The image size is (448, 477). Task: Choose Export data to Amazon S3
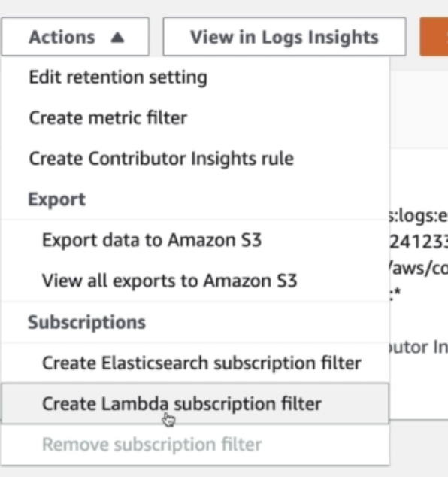[x=152, y=240]
